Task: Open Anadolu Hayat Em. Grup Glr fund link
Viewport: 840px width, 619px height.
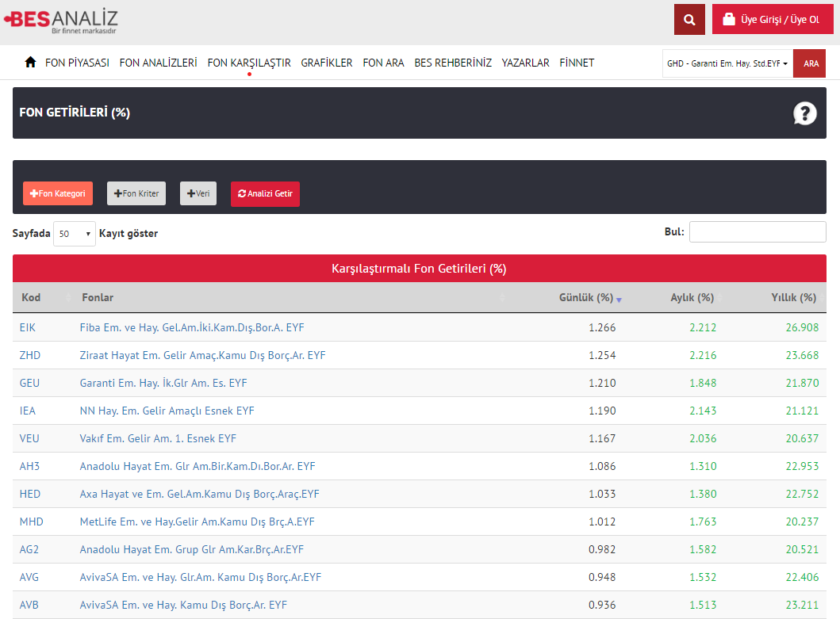Action: pyautogui.click(x=192, y=550)
